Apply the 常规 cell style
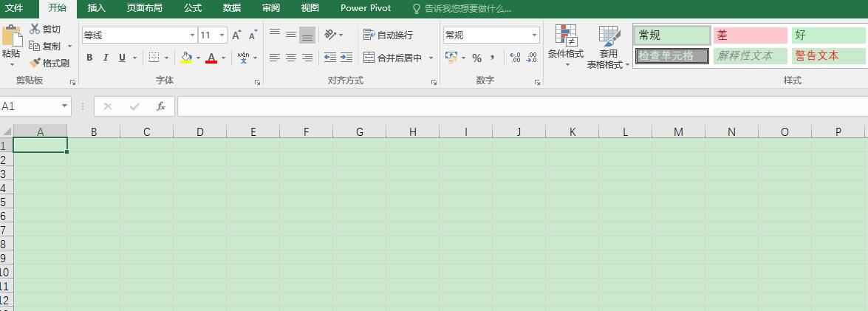The image size is (868, 311). coord(672,35)
